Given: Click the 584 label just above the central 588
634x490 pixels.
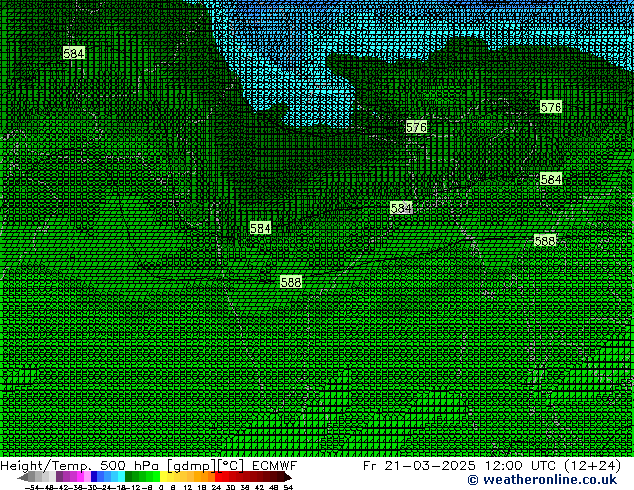Looking at the screenshot, I should pos(260,228).
